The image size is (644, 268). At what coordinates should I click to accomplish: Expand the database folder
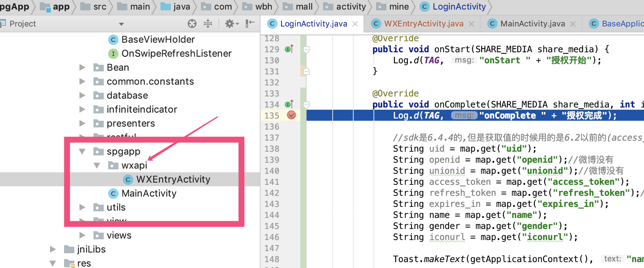click(82, 96)
